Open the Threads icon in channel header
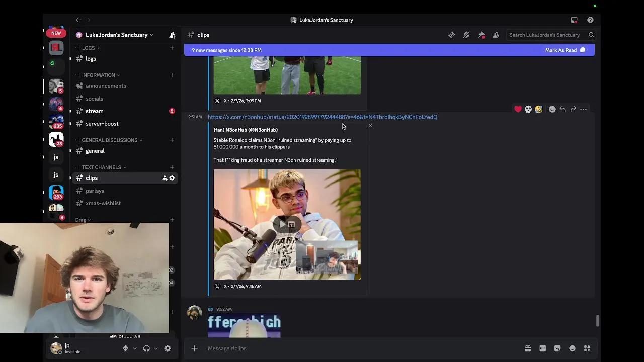Screen dimensions: 644x362 (x=451, y=35)
